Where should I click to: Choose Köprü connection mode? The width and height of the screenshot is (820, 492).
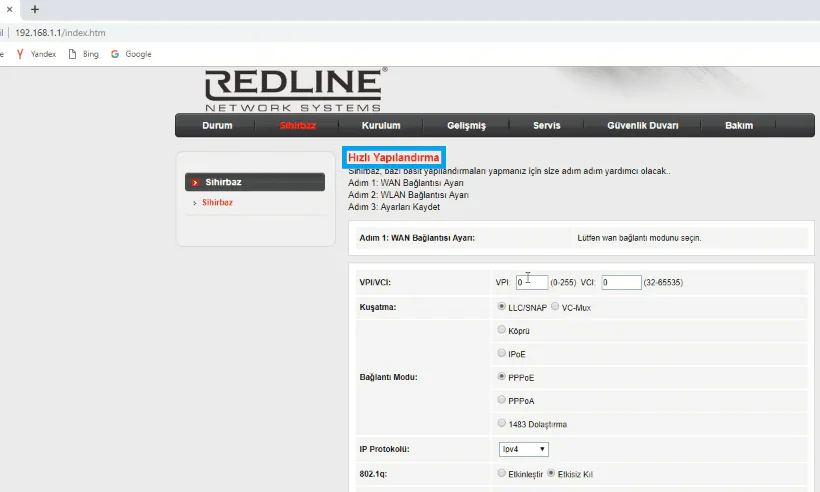[502, 329]
